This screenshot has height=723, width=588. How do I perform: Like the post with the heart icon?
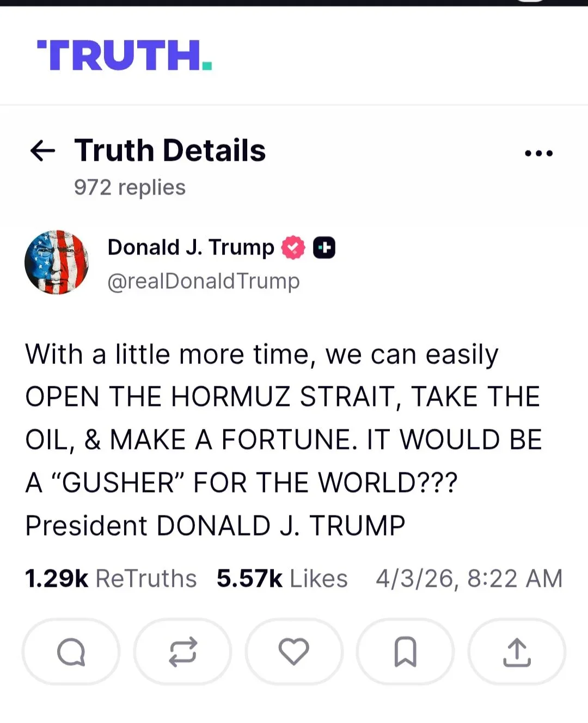pyautogui.click(x=294, y=652)
